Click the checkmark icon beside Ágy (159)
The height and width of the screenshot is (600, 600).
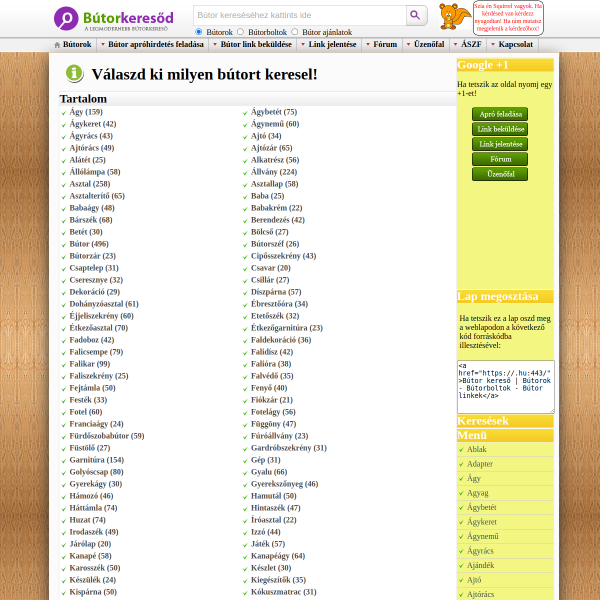(x=64, y=113)
